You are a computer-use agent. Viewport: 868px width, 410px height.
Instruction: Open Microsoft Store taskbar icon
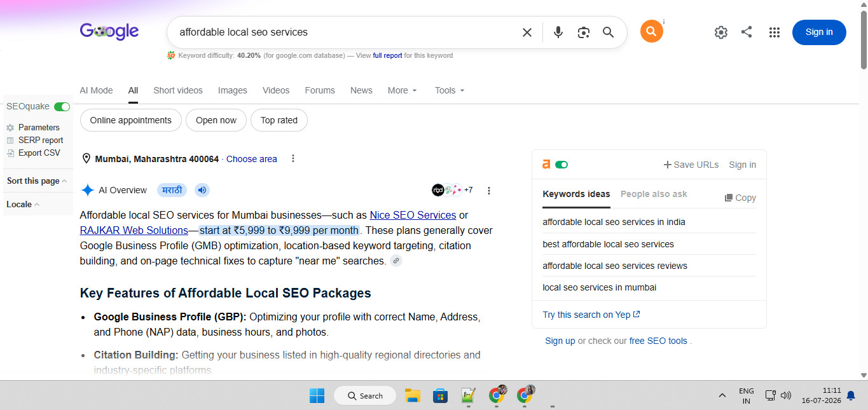tap(440, 395)
